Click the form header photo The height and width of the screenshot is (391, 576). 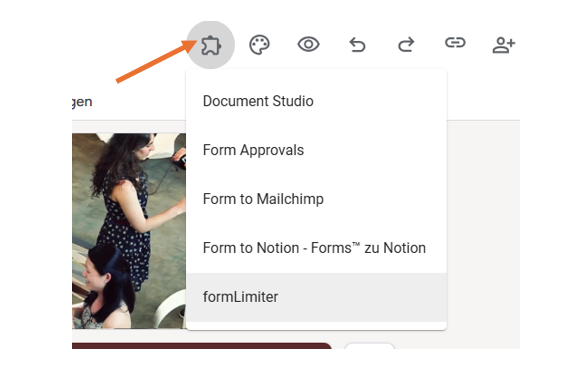pyautogui.click(x=129, y=231)
